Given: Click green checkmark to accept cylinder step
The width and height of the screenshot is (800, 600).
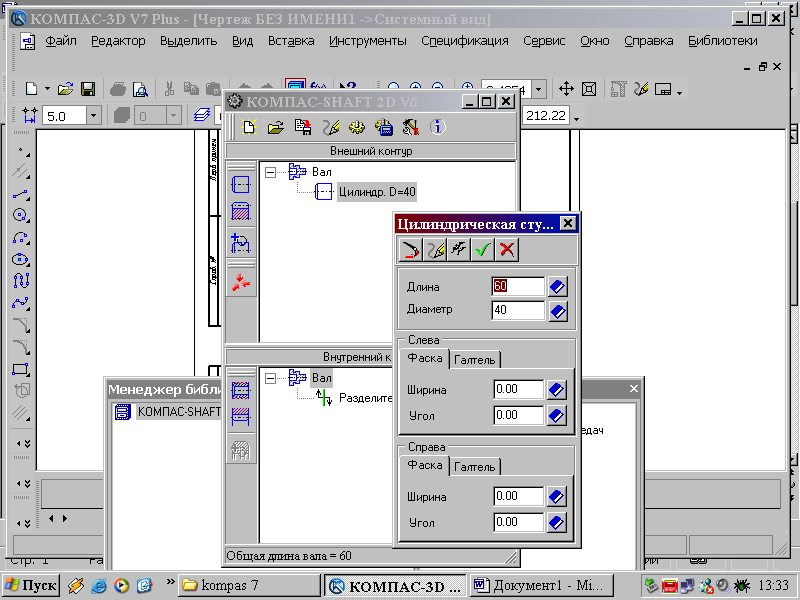Looking at the screenshot, I should click(x=483, y=249).
